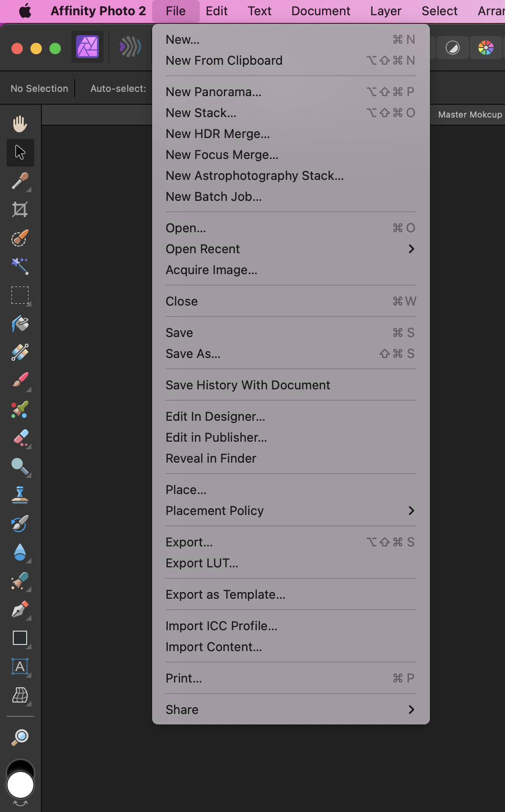Choose Export as Template from File menu

point(225,594)
